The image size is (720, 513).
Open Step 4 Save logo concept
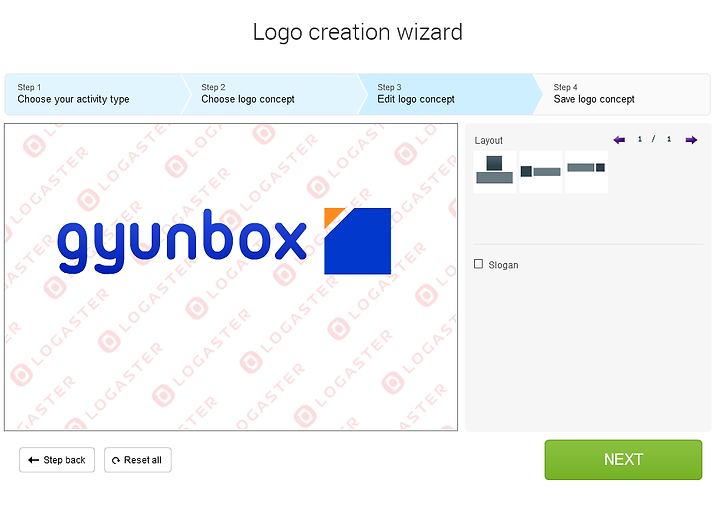click(x=622, y=94)
